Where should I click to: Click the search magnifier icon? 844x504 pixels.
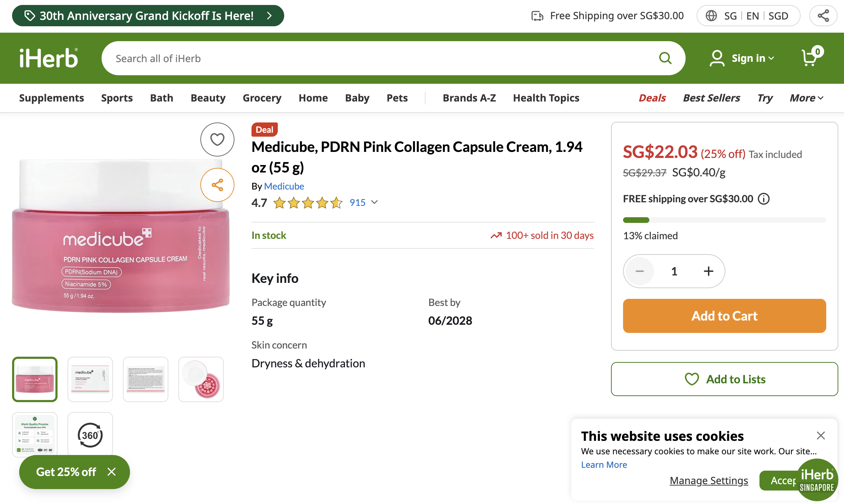[x=665, y=58]
